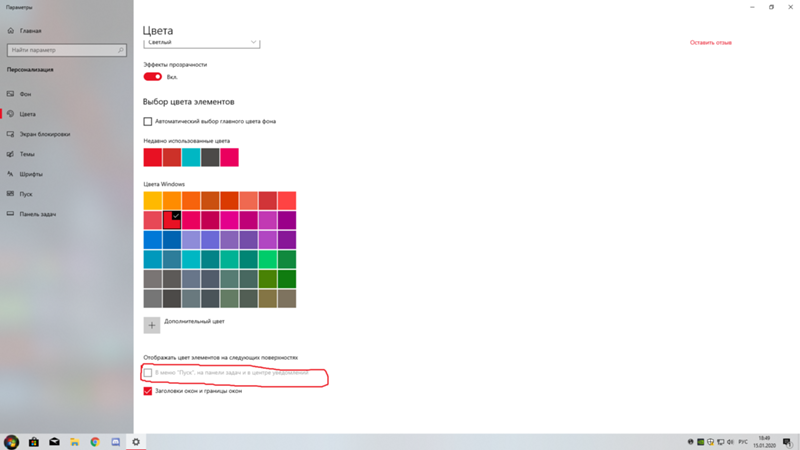Open the Оставить отзыв feedback link

[x=711, y=42]
